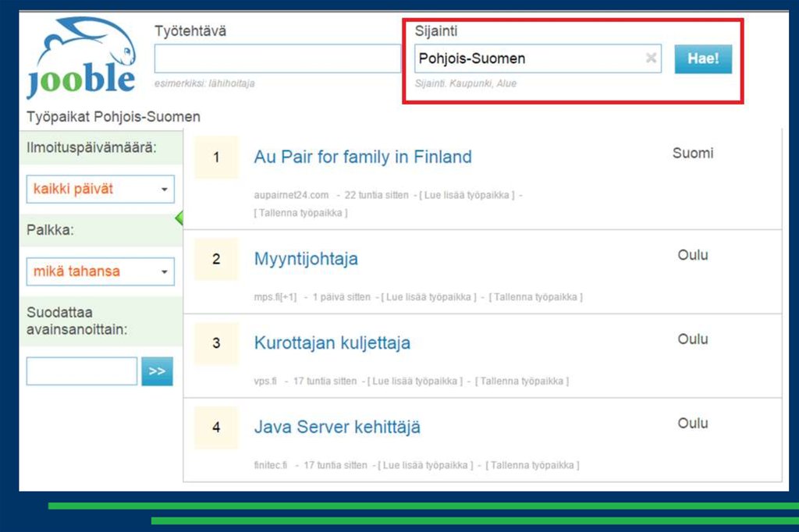Viewport: 799px width, 532px height.
Task: Click the number 1 result badge
Action: tap(216, 158)
